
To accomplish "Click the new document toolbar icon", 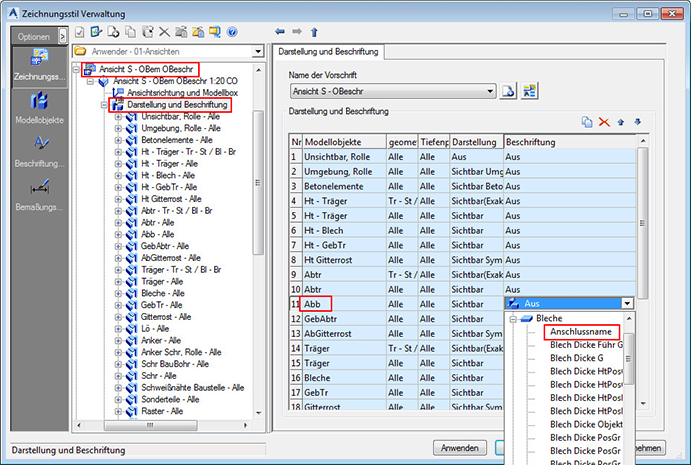I will click(113, 32).
